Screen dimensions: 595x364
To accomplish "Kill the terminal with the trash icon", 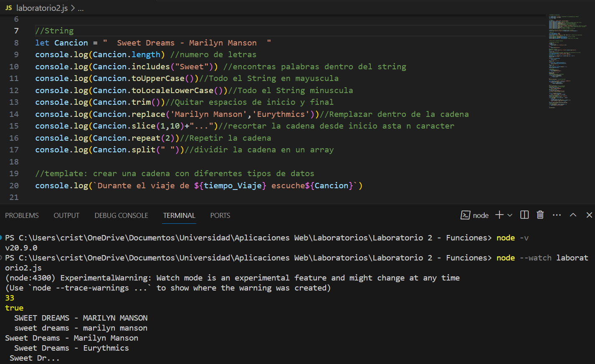I will click(x=540, y=215).
